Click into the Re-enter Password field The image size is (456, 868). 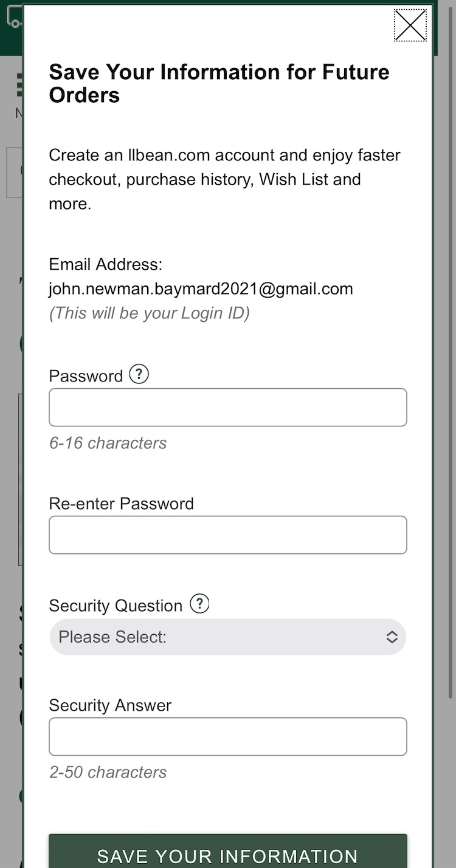click(227, 535)
